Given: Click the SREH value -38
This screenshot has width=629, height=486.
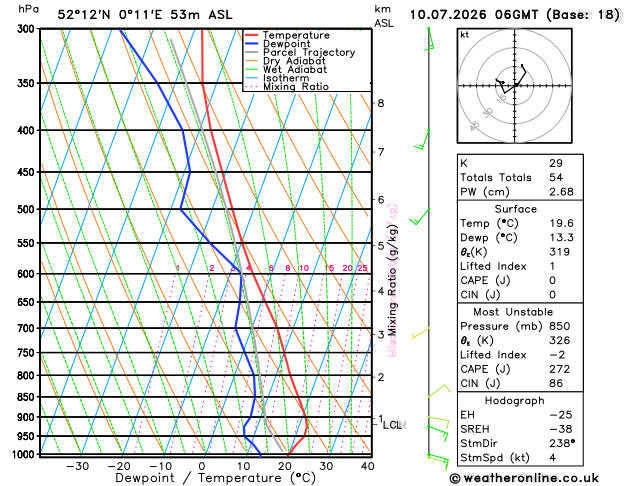Looking at the screenshot, I should 560,429.
